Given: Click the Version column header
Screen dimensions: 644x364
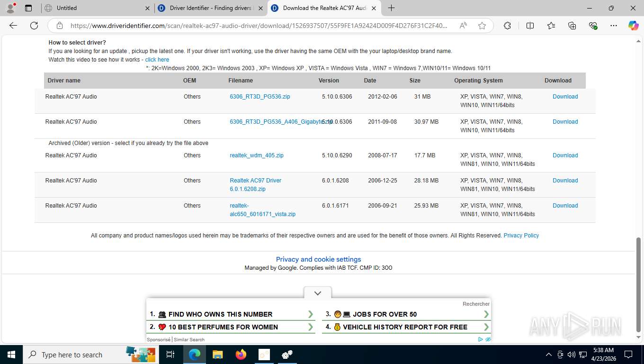Looking at the screenshot, I should tap(329, 81).
